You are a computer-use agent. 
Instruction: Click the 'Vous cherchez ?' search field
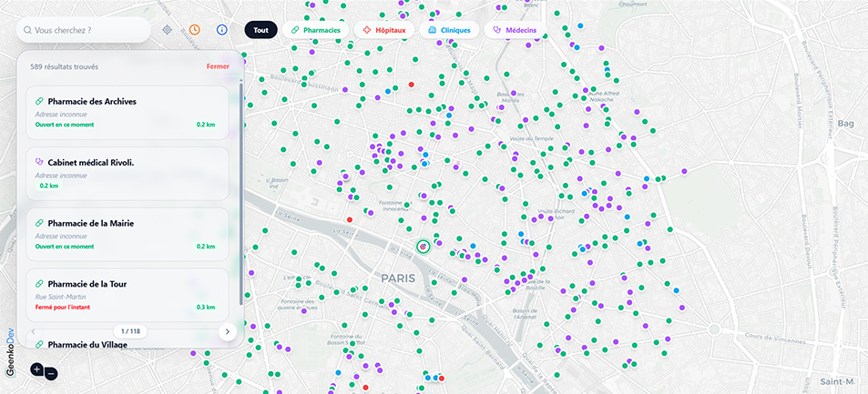click(83, 30)
